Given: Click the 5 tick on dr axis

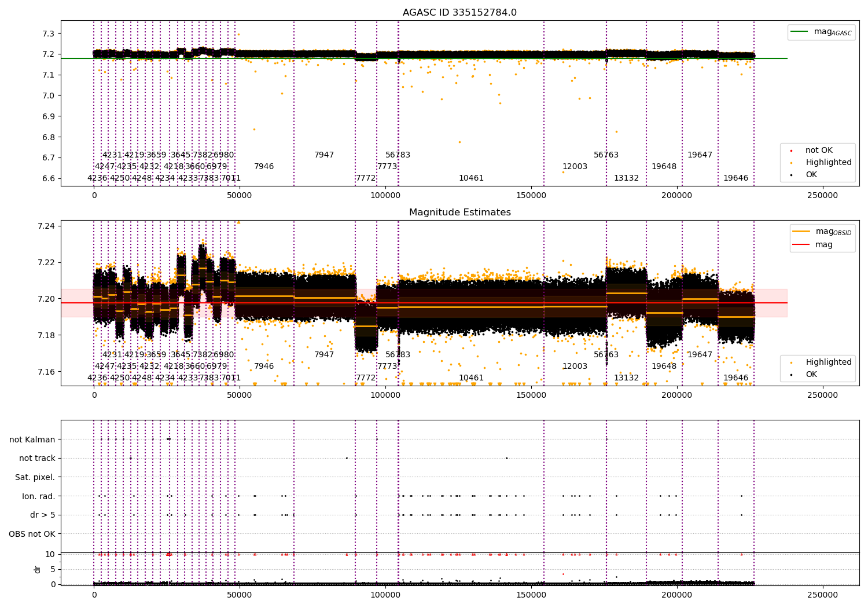Looking at the screenshot, I should click(x=53, y=569).
